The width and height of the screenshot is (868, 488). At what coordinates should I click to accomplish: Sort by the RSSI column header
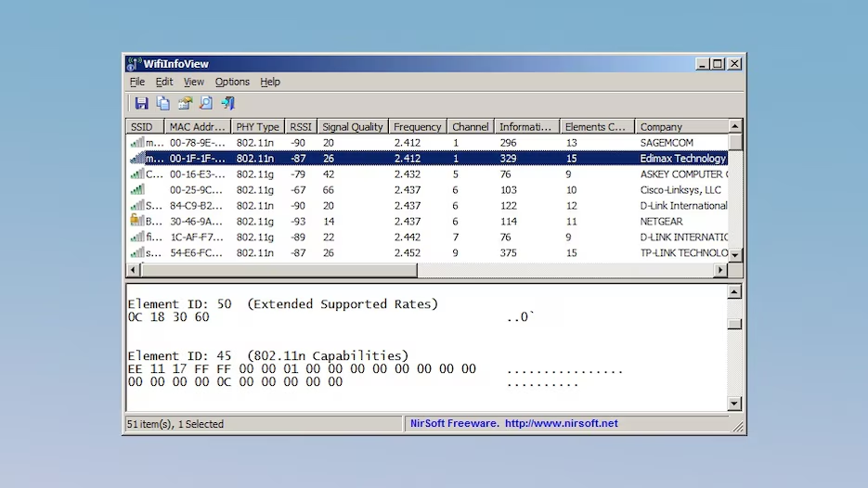[x=301, y=126]
